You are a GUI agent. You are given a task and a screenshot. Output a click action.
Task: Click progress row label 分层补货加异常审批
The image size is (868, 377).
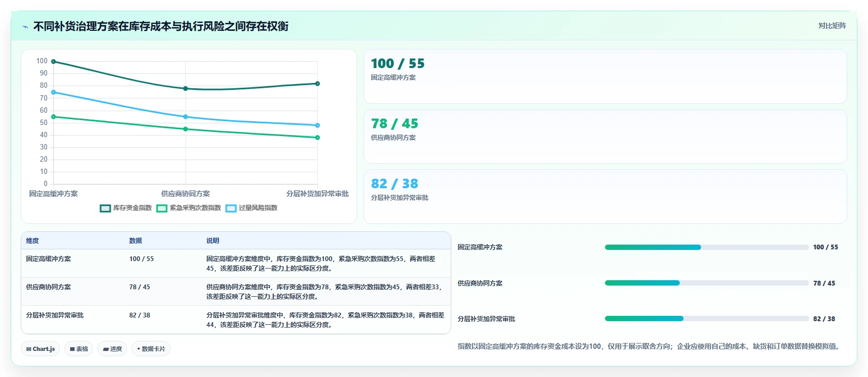[x=486, y=319]
